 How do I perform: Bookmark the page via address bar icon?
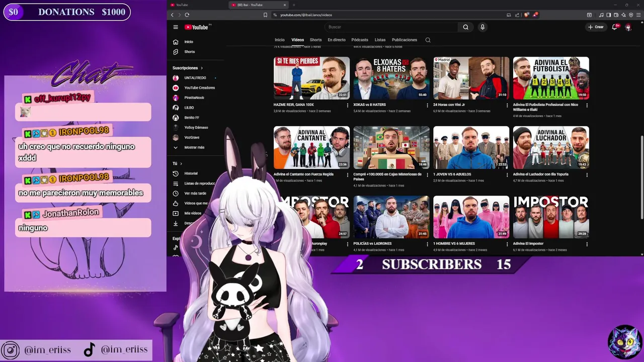coord(265,15)
